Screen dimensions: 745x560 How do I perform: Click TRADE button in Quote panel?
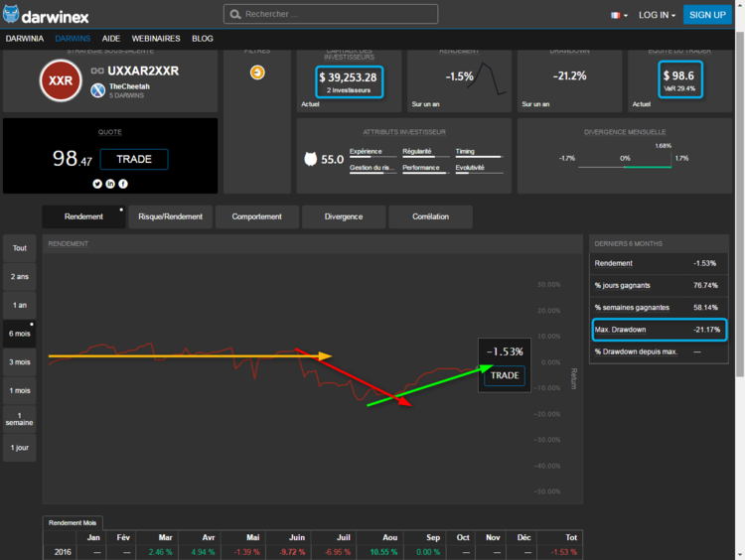[x=134, y=159]
